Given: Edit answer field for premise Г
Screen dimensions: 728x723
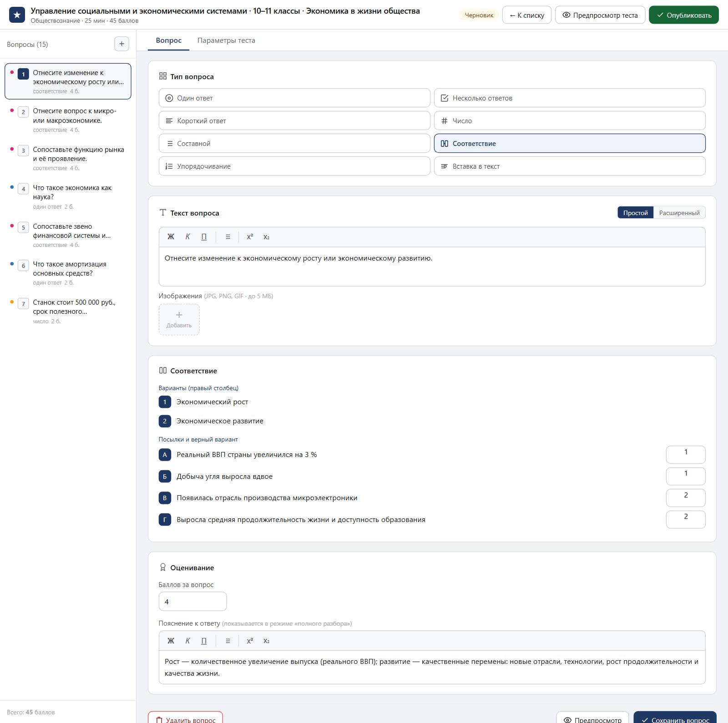Looking at the screenshot, I should 686,519.
